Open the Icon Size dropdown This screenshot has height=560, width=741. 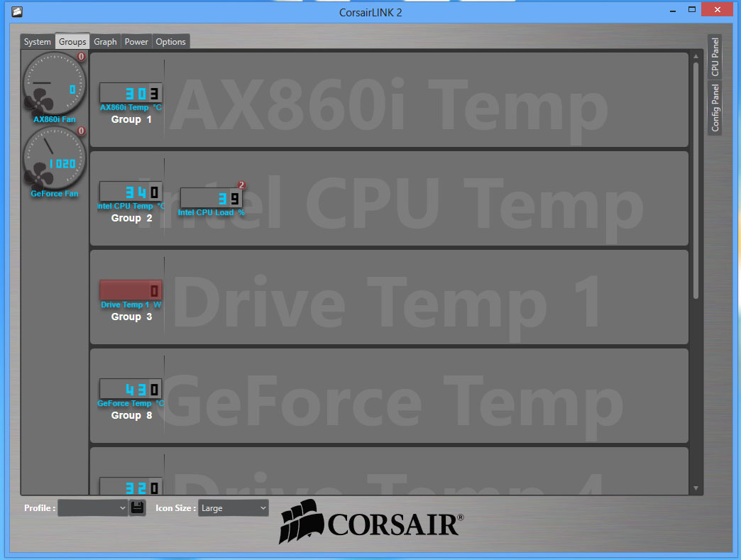coord(233,507)
